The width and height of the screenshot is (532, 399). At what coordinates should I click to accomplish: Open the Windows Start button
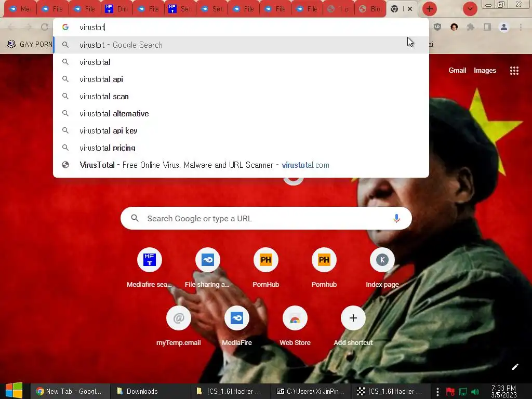[x=14, y=391]
